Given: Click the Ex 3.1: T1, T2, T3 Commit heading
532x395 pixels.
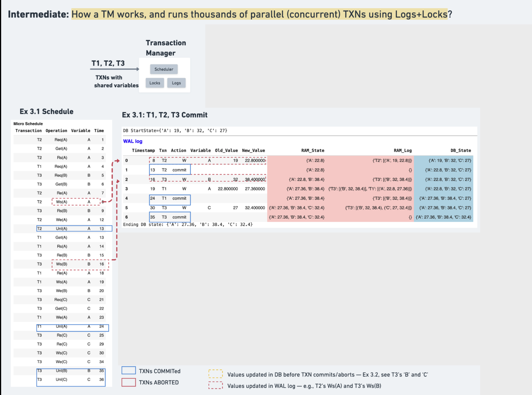Looking at the screenshot, I should [165, 115].
